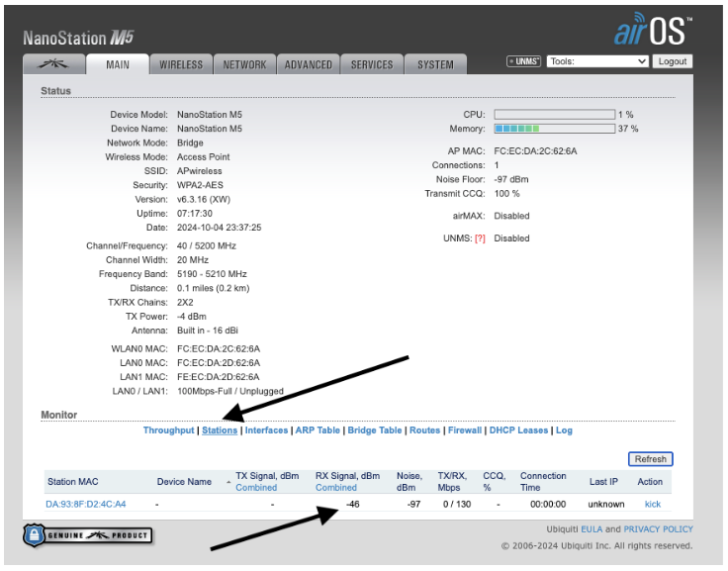Screen dimensions: 728x571
Task: Click RX Signal Combined link
Action: pyautogui.click(x=336, y=487)
